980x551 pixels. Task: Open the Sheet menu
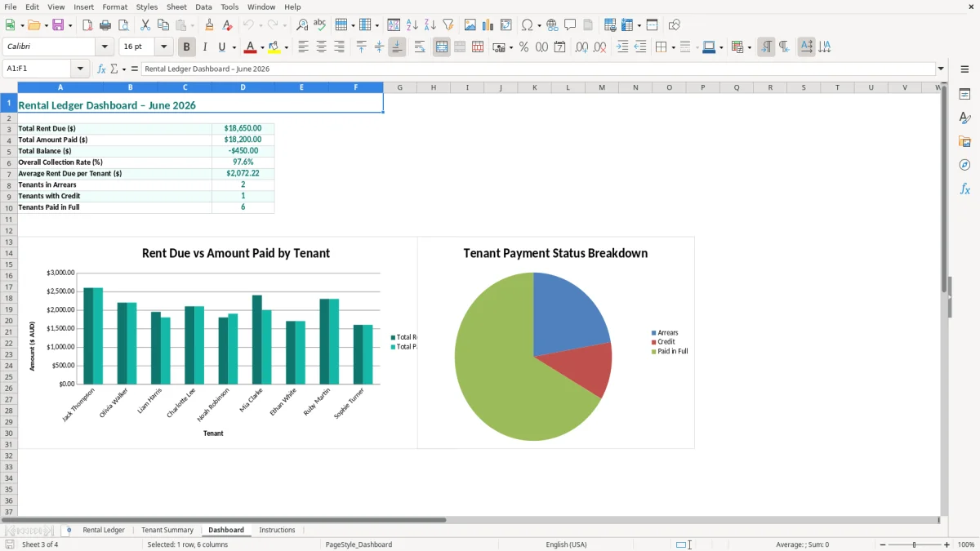point(176,7)
